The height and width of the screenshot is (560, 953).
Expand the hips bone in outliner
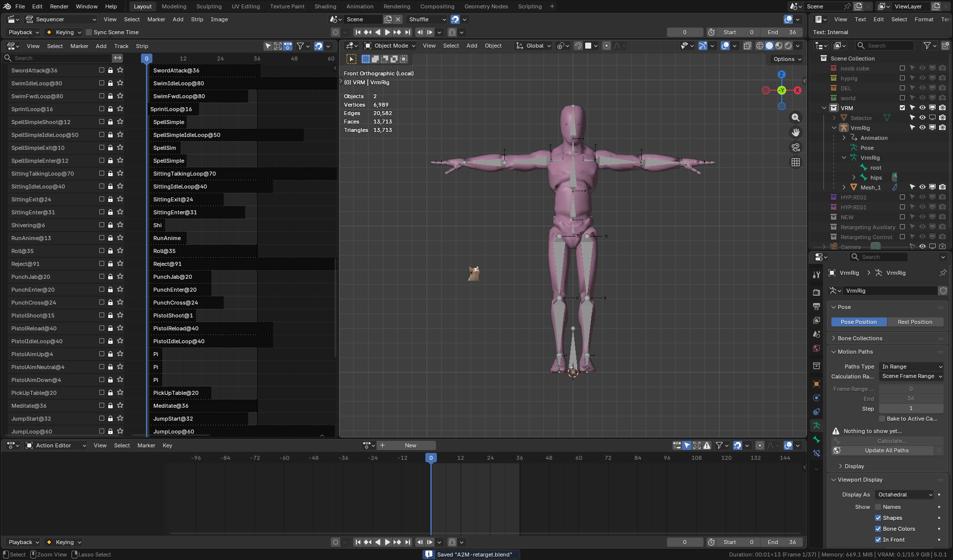pos(854,178)
